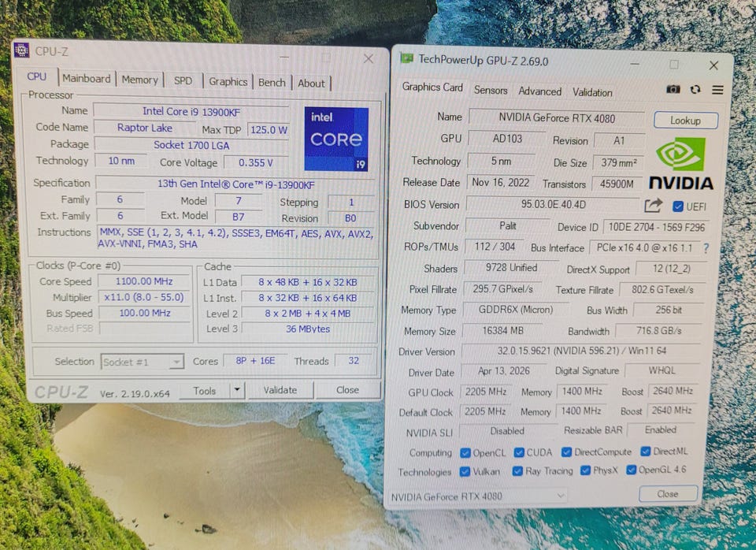
Task: Open the GPU selector dropdown in GPU-Z
Action: [478, 496]
